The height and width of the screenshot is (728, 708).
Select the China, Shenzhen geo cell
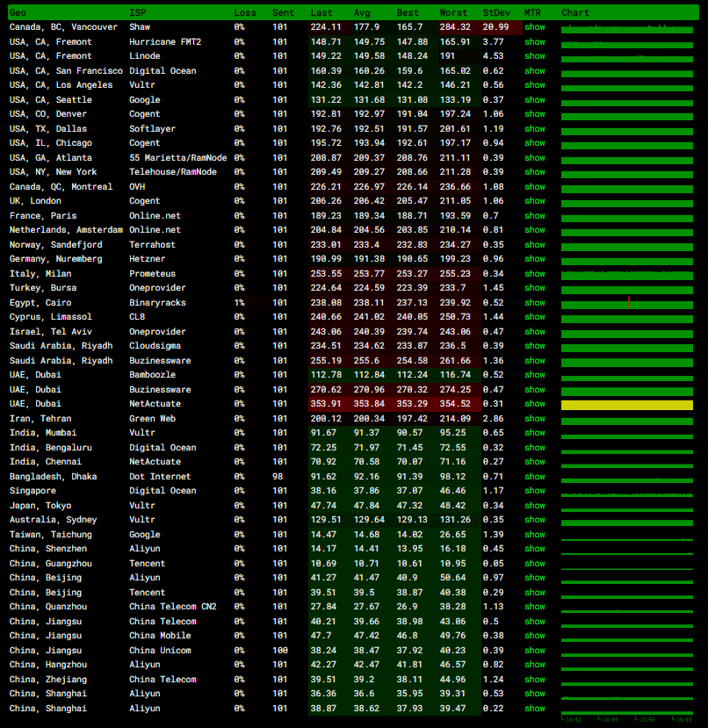tap(47, 548)
